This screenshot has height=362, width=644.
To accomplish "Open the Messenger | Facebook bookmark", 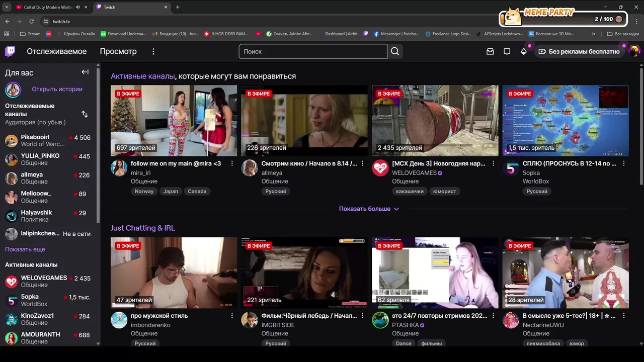I will [x=396, y=34].
